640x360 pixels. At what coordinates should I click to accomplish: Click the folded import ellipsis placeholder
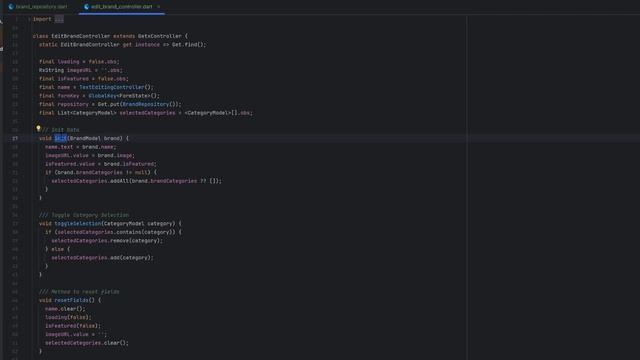pos(59,19)
